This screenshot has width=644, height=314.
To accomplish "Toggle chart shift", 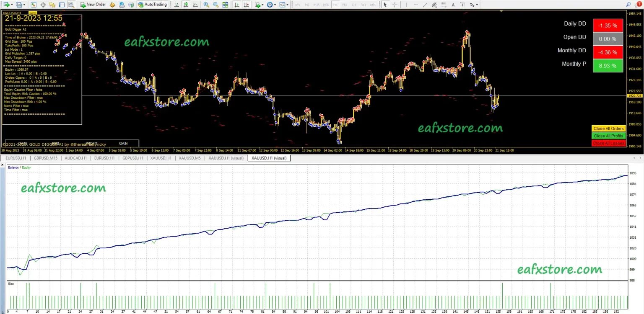I will (x=247, y=5).
